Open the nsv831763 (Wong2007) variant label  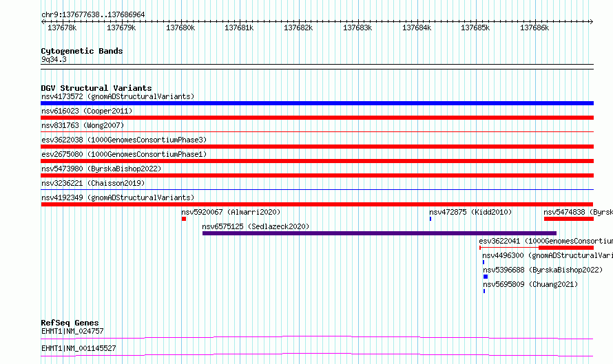point(83,125)
